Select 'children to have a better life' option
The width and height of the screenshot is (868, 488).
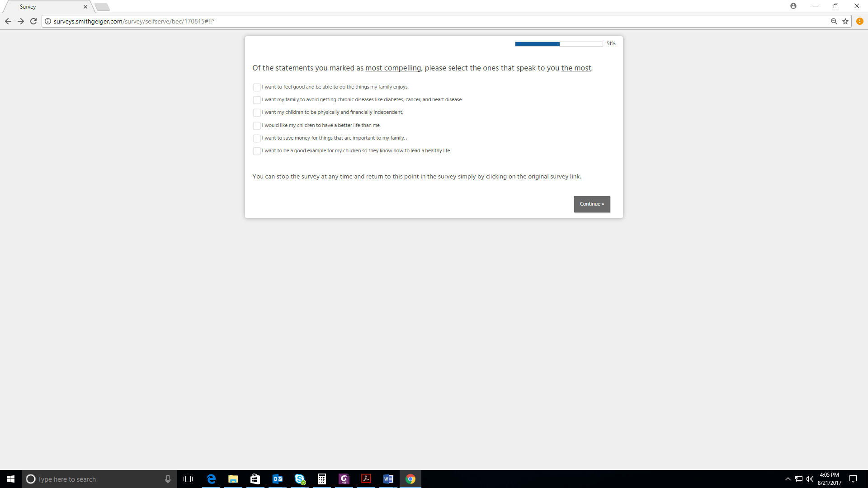(257, 126)
